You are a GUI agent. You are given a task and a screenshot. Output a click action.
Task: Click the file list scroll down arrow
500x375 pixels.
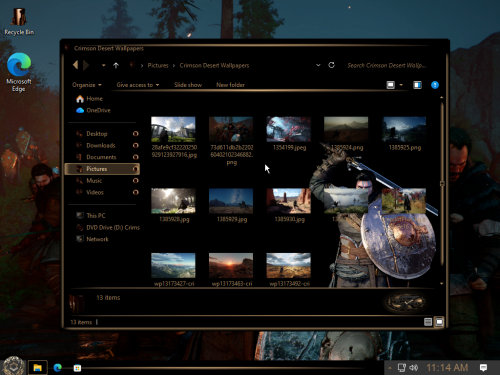click(x=442, y=284)
